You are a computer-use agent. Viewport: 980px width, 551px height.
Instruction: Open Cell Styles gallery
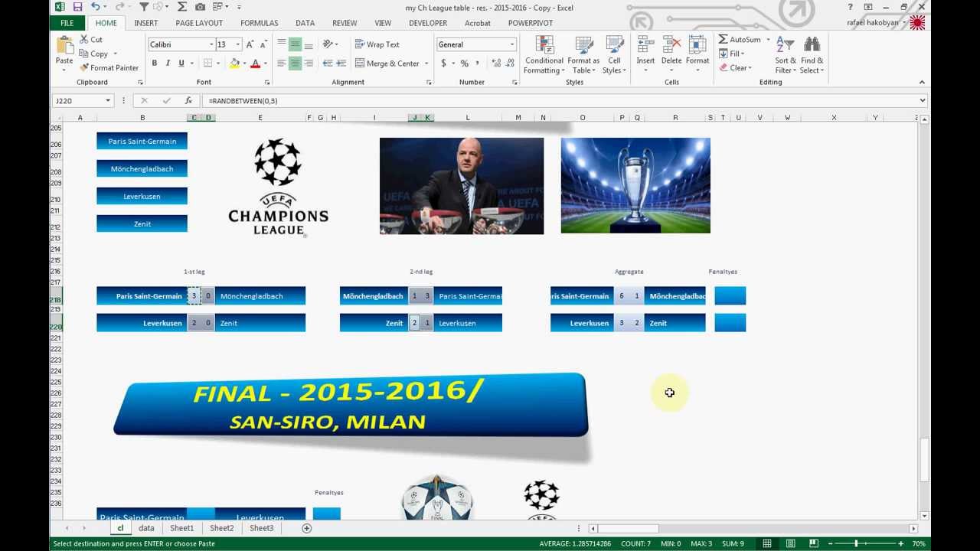tap(614, 55)
